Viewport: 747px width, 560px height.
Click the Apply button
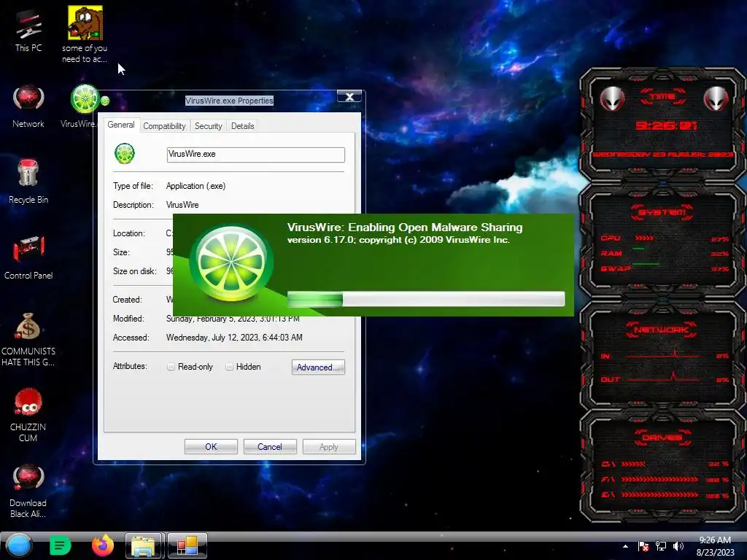tap(329, 447)
